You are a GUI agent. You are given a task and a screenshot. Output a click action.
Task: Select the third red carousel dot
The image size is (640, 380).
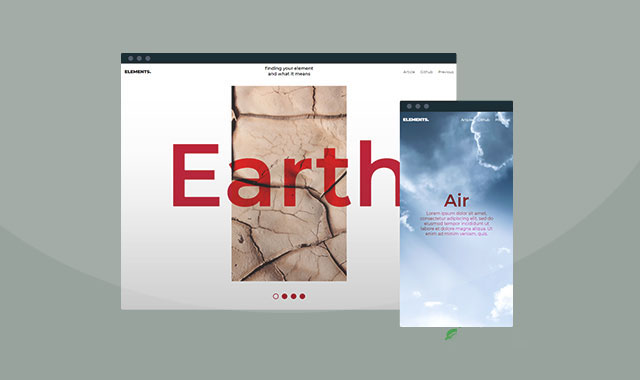click(x=293, y=296)
